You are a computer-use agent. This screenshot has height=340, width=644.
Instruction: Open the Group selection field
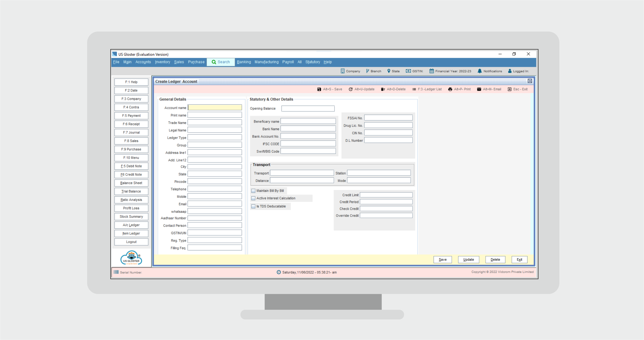click(x=215, y=145)
